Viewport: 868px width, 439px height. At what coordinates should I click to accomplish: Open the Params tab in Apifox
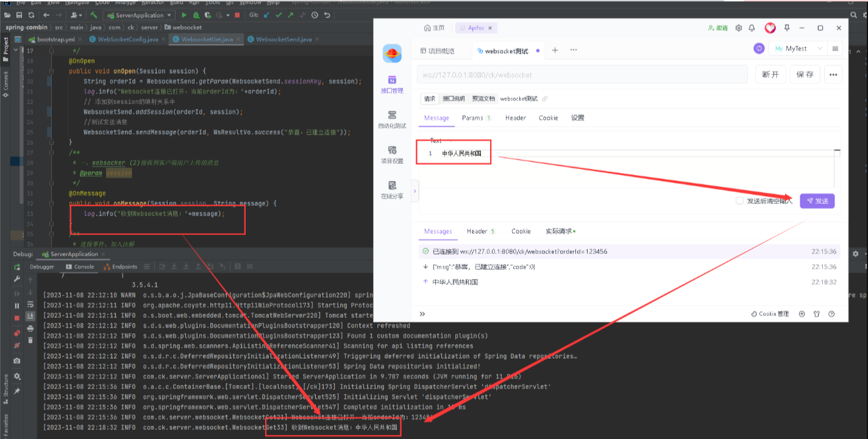(x=476, y=118)
